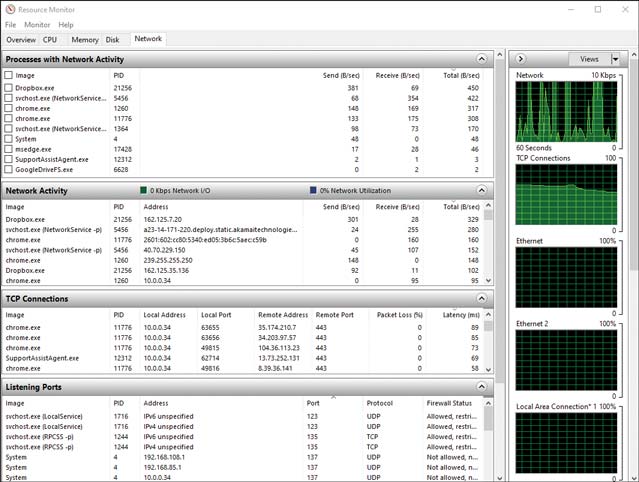Open the Monitor menu
639x482 pixels.
click(x=37, y=25)
